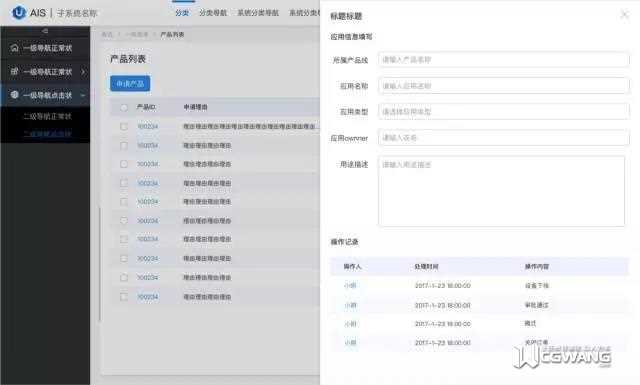Check the box of the row with the long 理由 text
The width and height of the screenshot is (640, 385).
(x=124, y=127)
